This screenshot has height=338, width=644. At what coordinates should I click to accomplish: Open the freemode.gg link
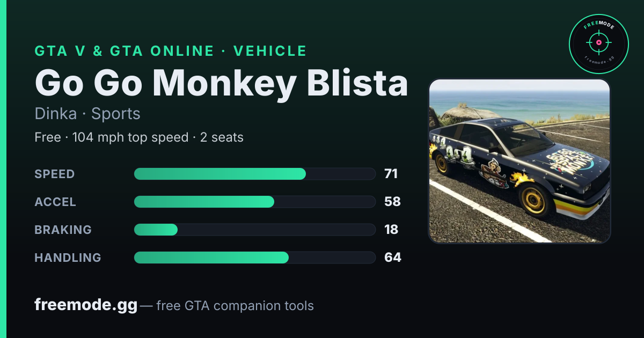pyautogui.click(x=86, y=305)
